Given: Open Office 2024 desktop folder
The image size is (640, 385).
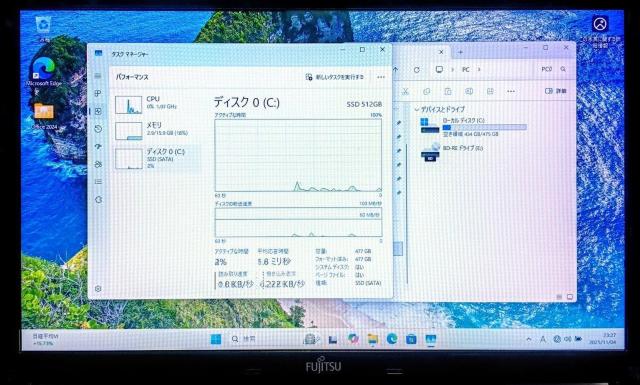Looking at the screenshot, I should click(x=44, y=116).
